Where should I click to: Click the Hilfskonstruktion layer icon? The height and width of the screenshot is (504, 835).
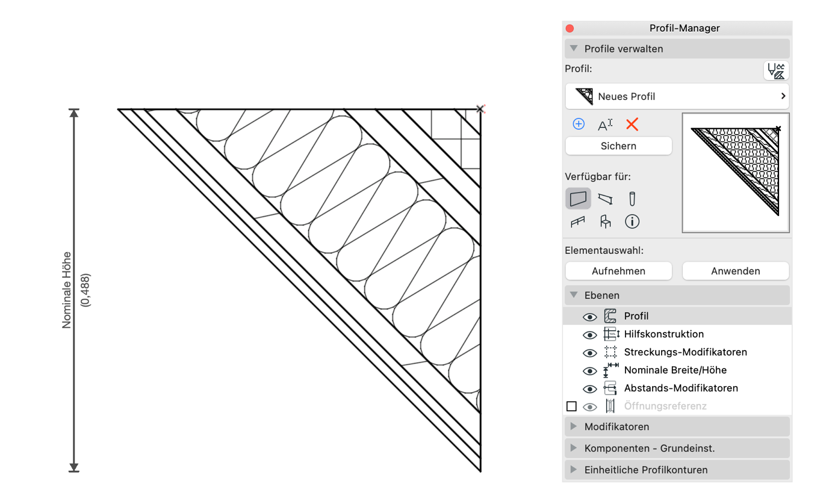pyautogui.click(x=611, y=334)
